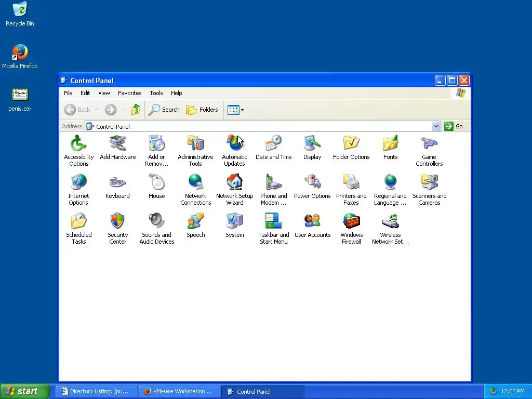The image size is (532, 399).
Task: Select the Display applet
Action: click(x=312, y=148)
